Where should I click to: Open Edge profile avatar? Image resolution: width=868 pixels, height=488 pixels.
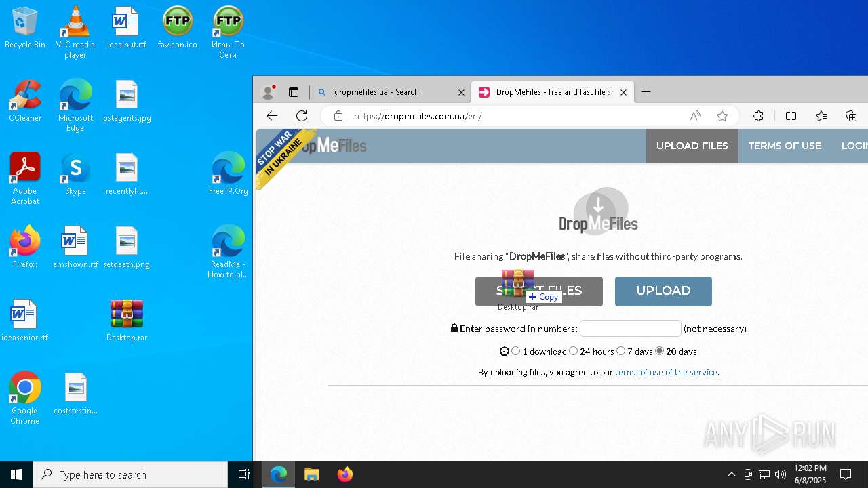(x=269, y=91)
